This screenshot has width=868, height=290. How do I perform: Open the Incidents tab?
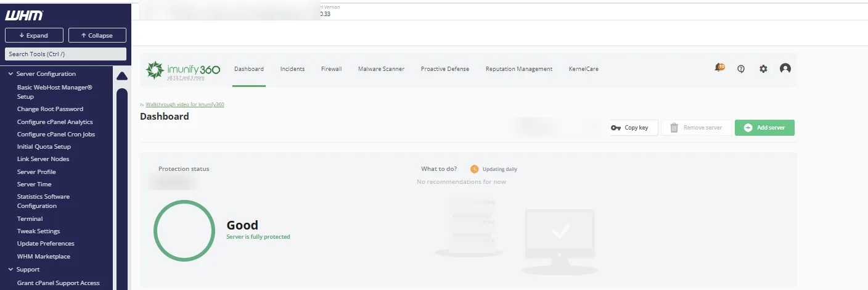292,69
